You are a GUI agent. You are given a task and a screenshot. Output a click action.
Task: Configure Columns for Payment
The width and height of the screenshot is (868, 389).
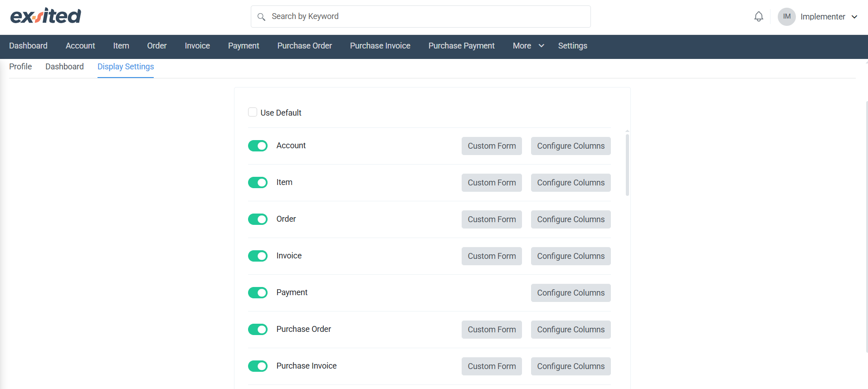click(571, 293)
